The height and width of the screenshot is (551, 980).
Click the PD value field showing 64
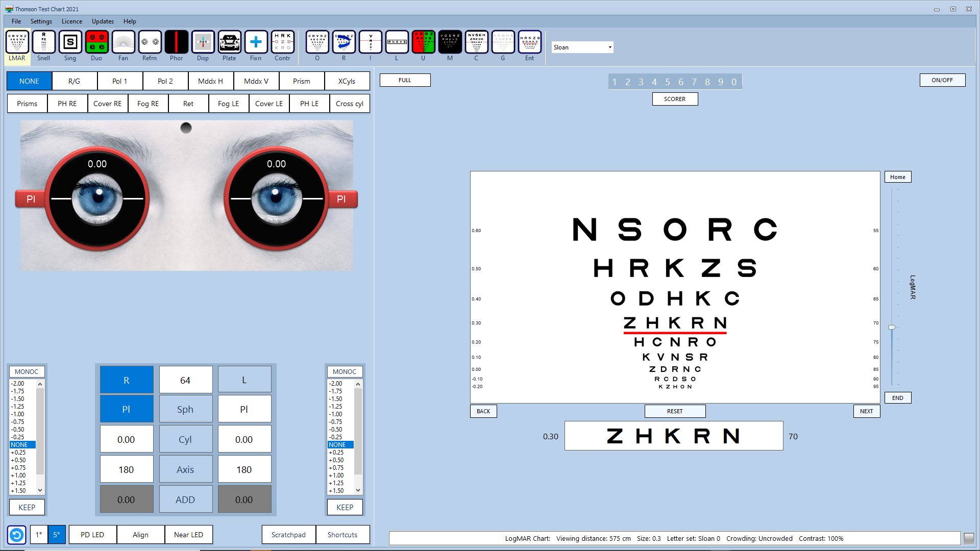pos(185,380)
